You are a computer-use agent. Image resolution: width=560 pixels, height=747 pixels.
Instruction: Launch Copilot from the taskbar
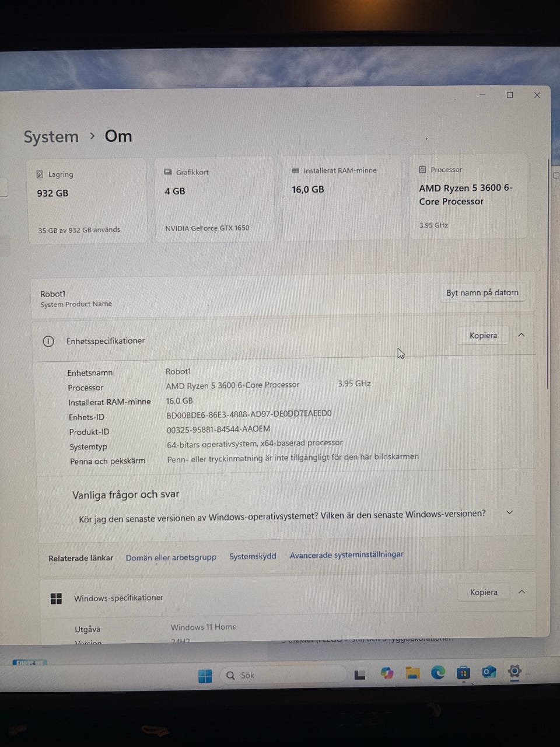387,673
